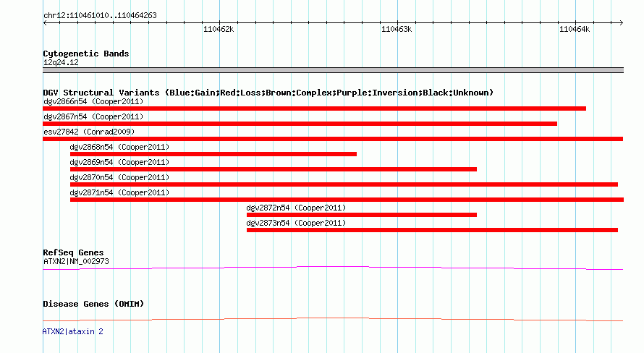This screenshot has width=644, height=353.
Task: Click the red bar for dgv2870n54
Action: [344, 184]
